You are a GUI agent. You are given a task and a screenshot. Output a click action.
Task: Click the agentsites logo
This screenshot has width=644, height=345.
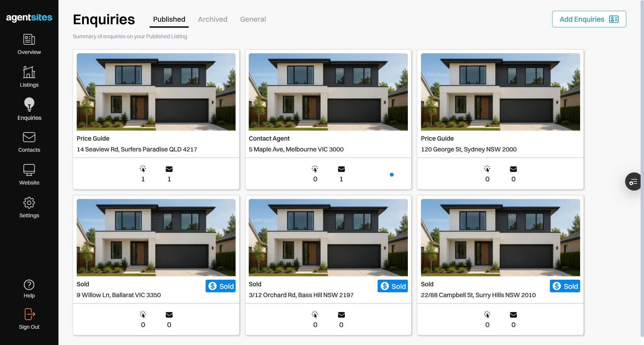click(x=29, y=18)
